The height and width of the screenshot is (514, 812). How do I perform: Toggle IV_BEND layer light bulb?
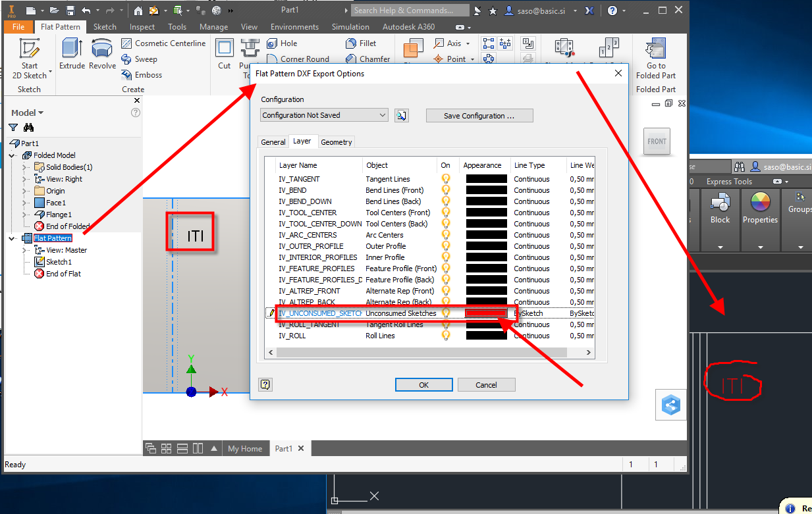446,190
